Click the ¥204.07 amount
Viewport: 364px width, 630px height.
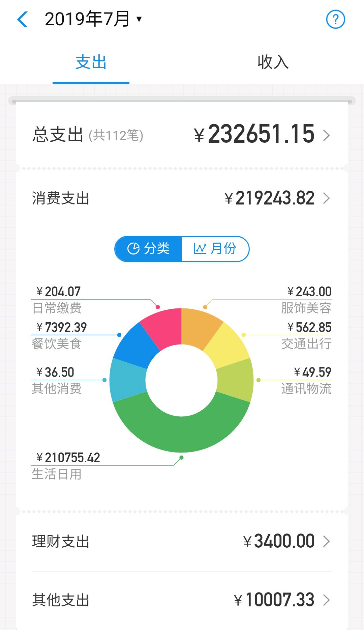pyautogui.click(x=59, y=292)
